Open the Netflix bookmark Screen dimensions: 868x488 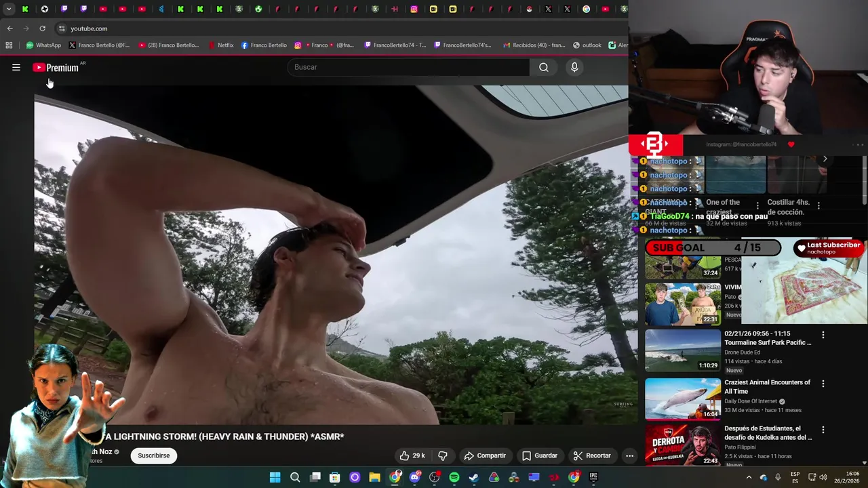221,45
